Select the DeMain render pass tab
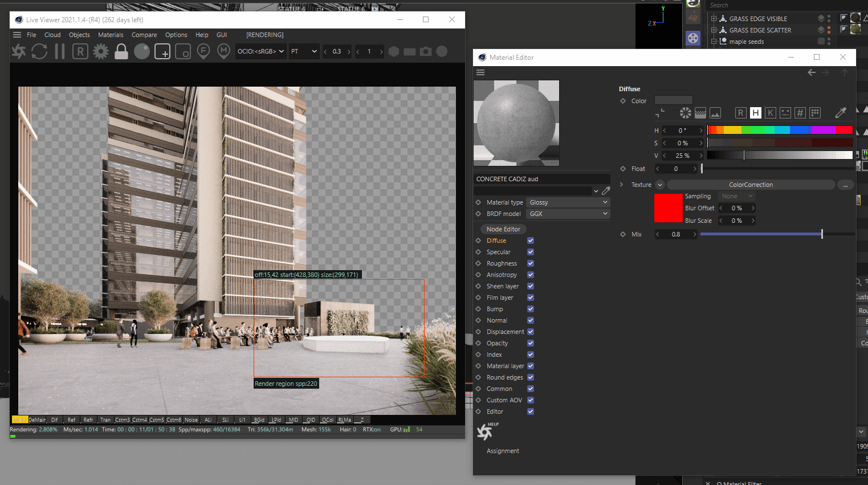Screen dimensions: 868x485 (37, 419)
